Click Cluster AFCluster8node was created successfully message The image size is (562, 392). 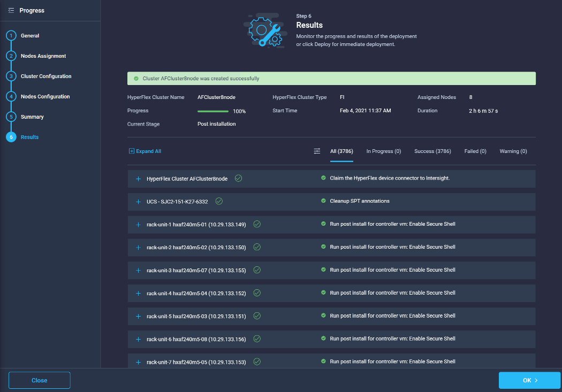click(x=201, y=79)
